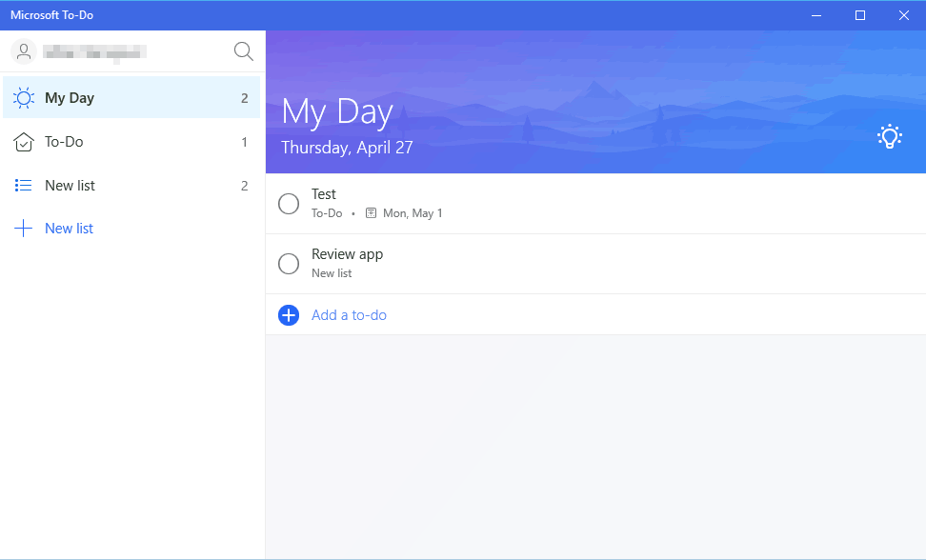Open the search magnifier icon
Viewport: 926px width, 560px height.
pos(243,51)
